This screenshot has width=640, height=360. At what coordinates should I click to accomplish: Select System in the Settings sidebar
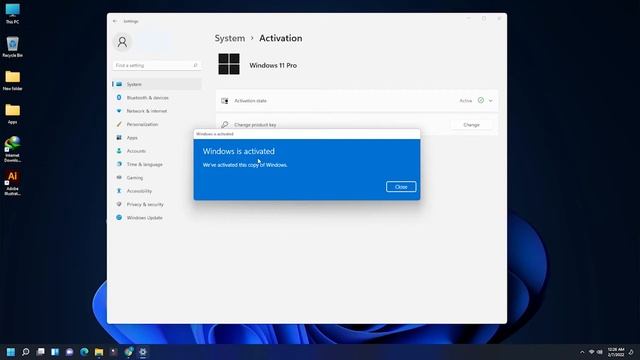point(157,84)
